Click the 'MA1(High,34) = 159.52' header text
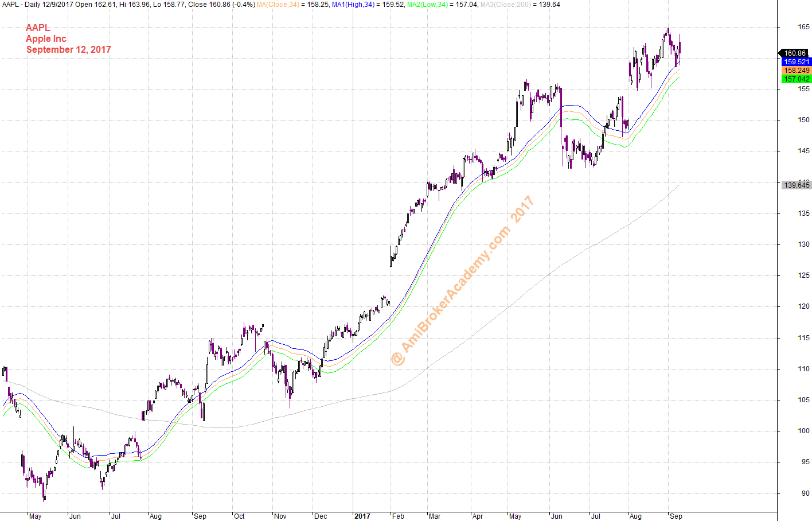 368,5
